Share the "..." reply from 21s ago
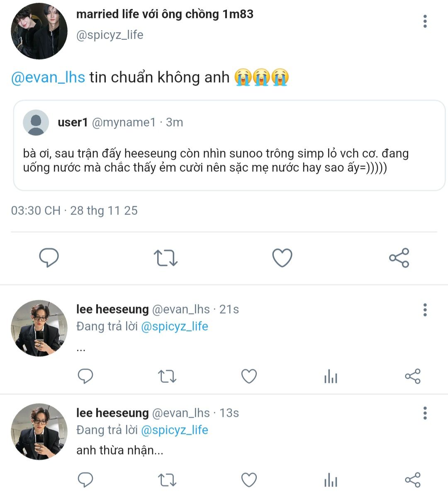 pyautogui.click(x=412, y=377)
